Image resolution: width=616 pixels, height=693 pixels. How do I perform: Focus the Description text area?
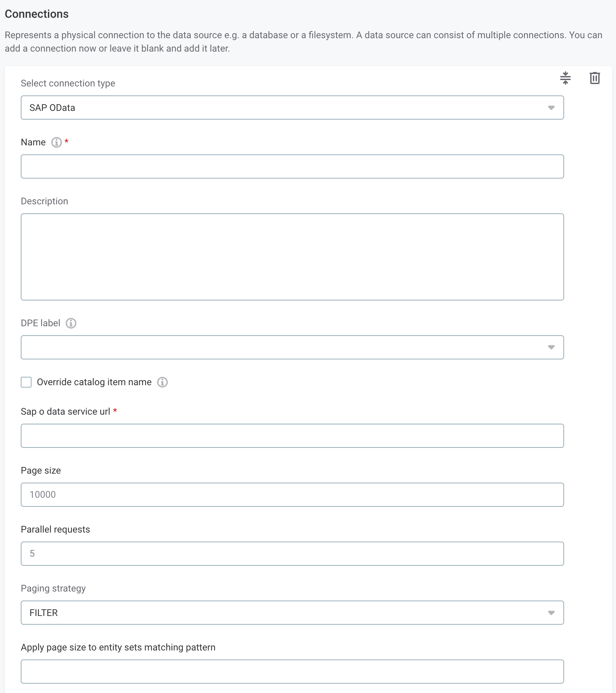[292, 257]
